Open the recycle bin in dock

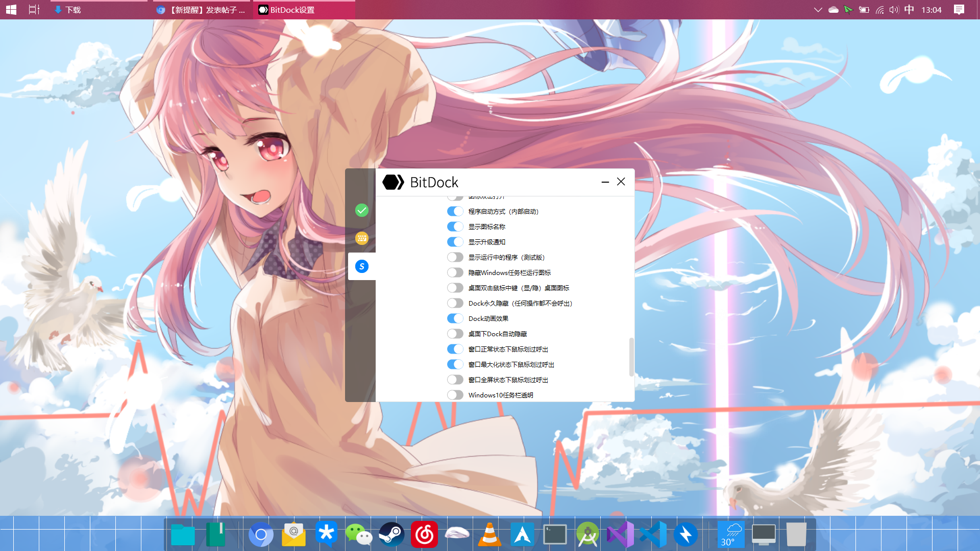[796, 534]
